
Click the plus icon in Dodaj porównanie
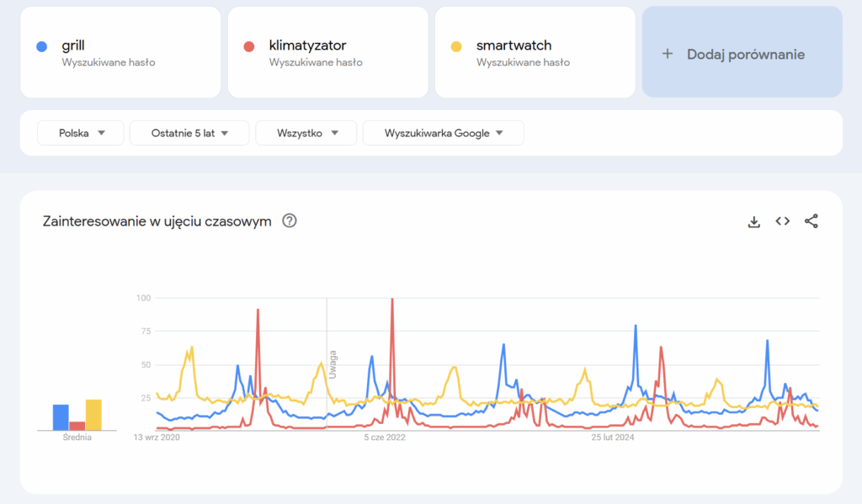[668, 54]
